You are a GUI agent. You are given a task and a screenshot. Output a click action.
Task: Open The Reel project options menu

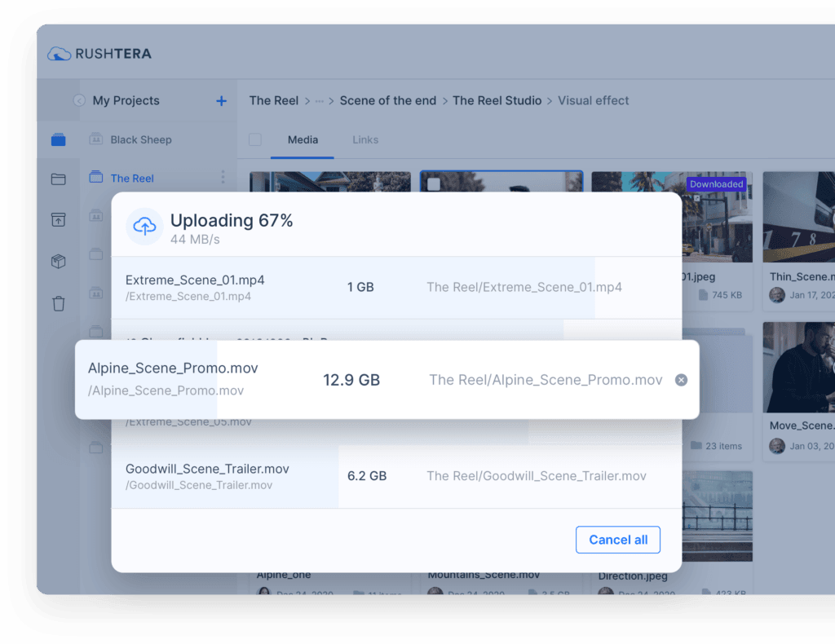pos(223,177)
